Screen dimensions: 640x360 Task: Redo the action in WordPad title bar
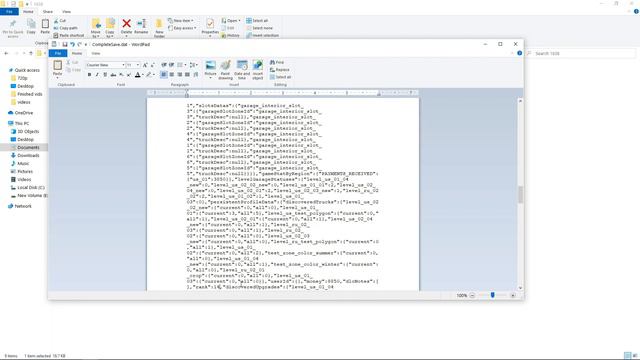click(80, 44)
